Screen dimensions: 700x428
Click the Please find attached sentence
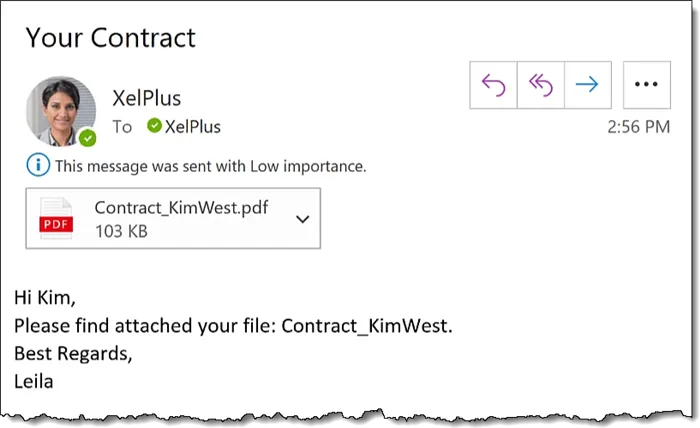[x=233, y=325]
